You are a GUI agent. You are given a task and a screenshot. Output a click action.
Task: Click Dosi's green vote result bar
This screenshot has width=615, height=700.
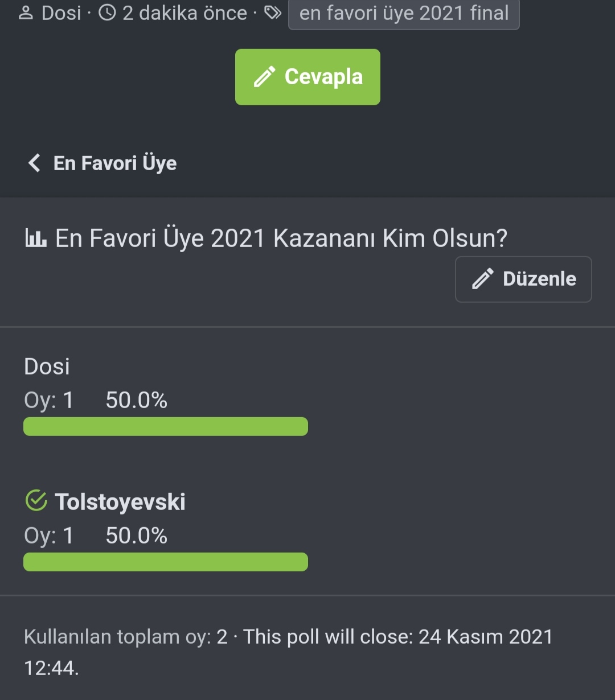(165, 426)
